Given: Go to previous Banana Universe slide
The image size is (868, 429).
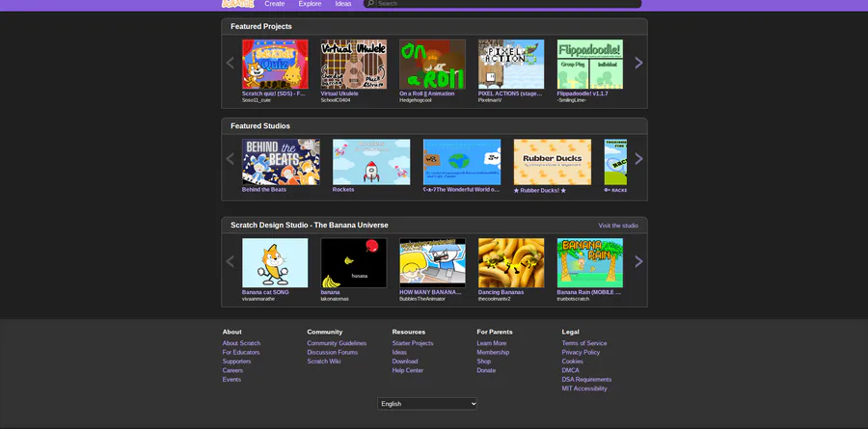Looking at the screenshot, I should (231, 261).
